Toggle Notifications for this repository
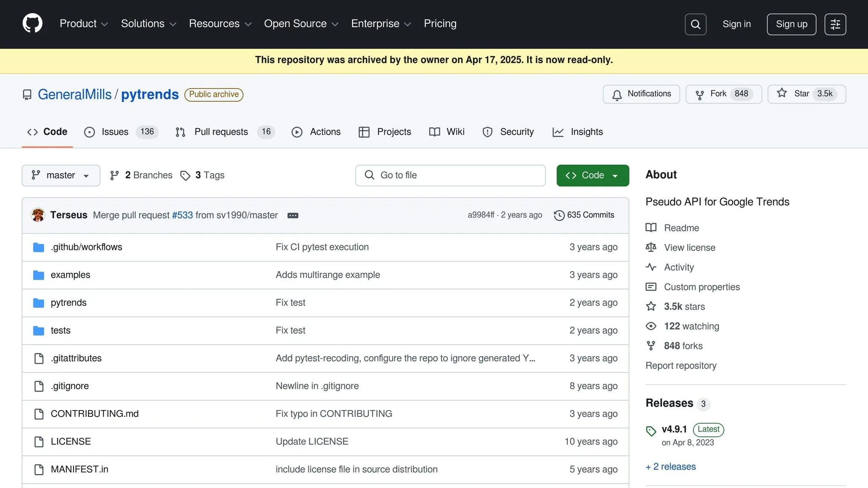 click(641, 94)
